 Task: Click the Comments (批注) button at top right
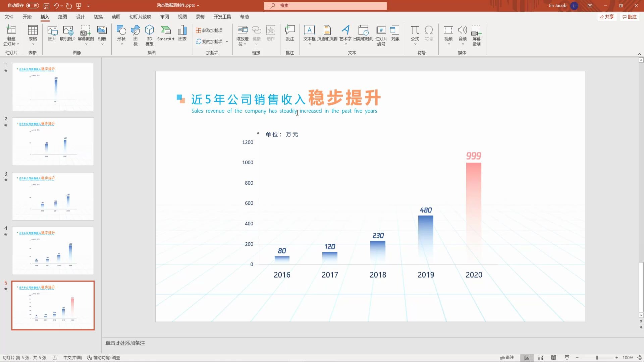[630, 17]
